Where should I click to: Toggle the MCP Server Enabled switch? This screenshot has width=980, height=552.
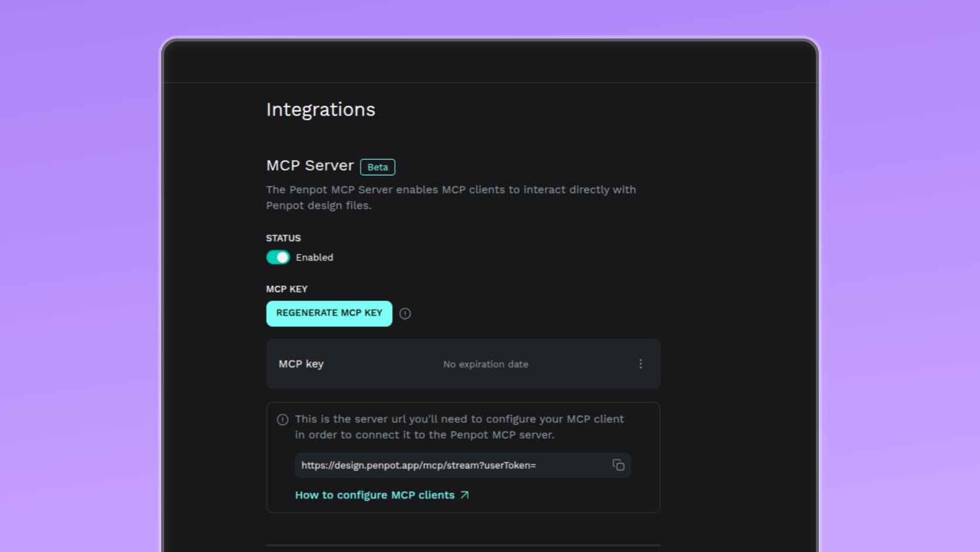coord(278,258)
